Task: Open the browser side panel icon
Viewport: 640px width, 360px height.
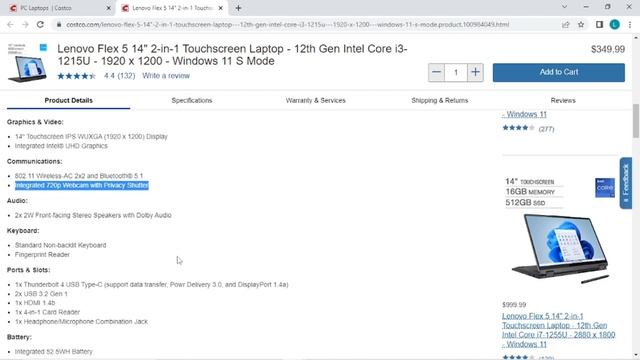Action: [599, 24]
